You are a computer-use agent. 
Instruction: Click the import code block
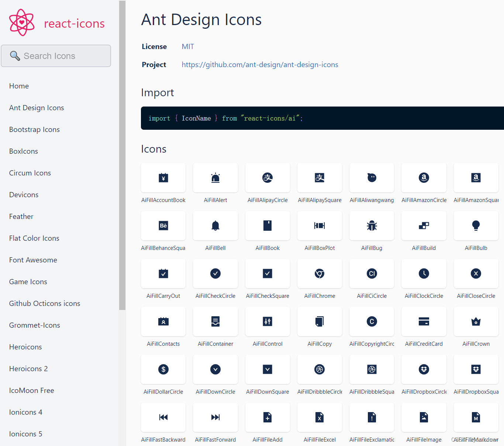[x=322, y=118]
